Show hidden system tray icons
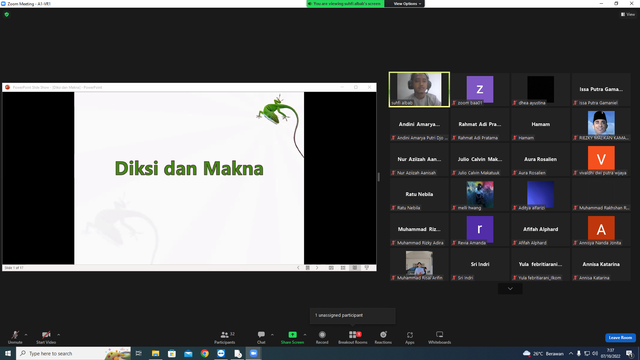 point(571,353)
